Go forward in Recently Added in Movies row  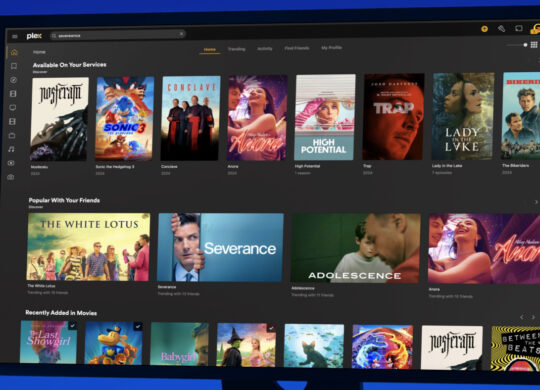click(x=533, y=317)
